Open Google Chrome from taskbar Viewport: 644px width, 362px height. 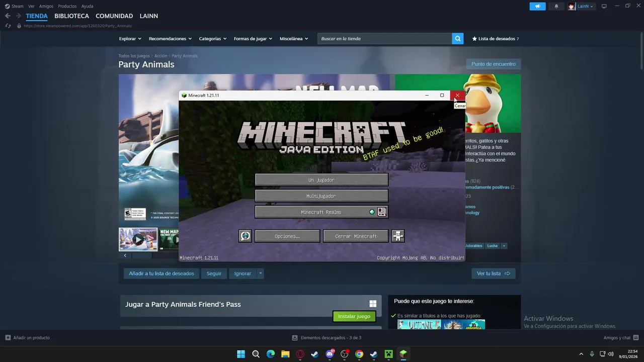click(359, 354)
